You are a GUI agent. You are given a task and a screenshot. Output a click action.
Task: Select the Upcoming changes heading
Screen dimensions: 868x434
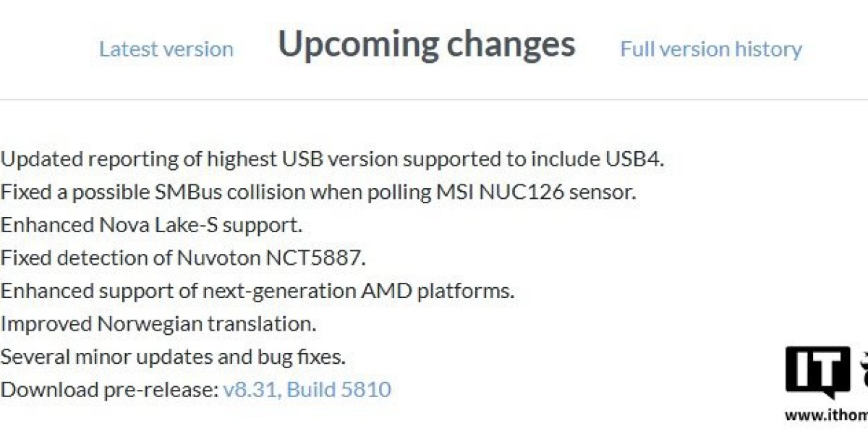pyautogui.click(x=427, y=45)
